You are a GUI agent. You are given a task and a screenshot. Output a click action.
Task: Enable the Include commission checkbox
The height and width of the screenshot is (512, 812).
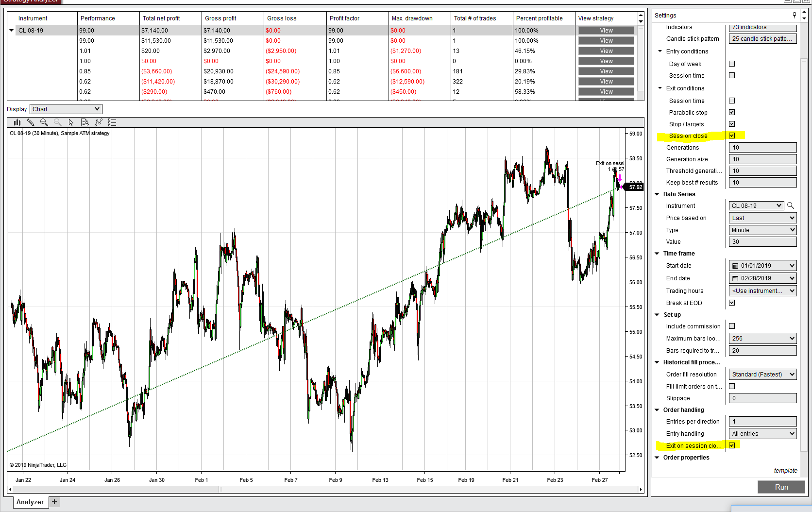tap(732, 326)
